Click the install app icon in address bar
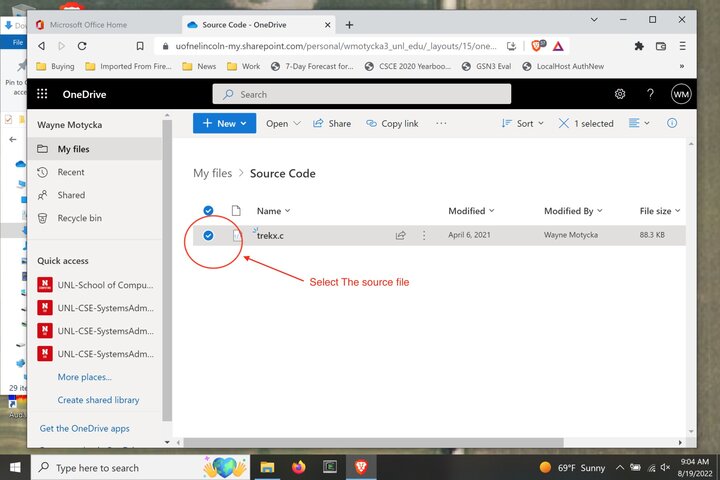This screenshot has height=480, width=720. 511,46
